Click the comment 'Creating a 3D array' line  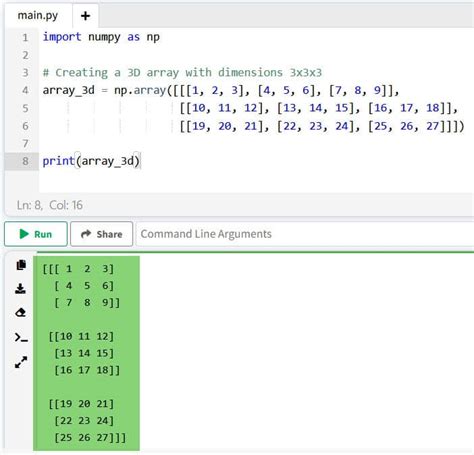coord(182,73)
